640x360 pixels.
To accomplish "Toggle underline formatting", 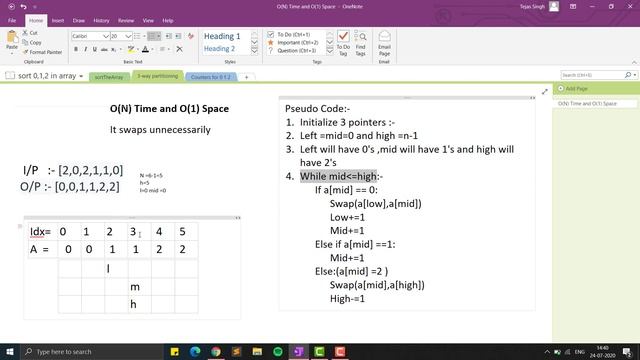I will (95, 49).
